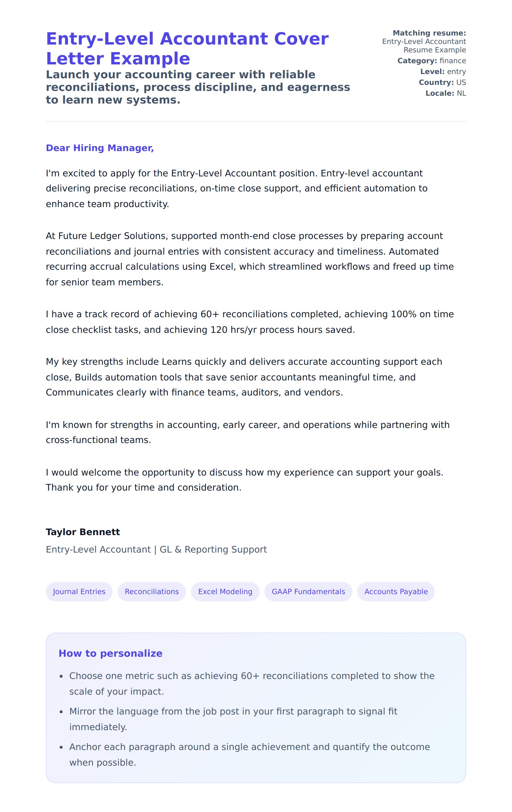Click the 'Country: US' metadata line

[442, 82]
